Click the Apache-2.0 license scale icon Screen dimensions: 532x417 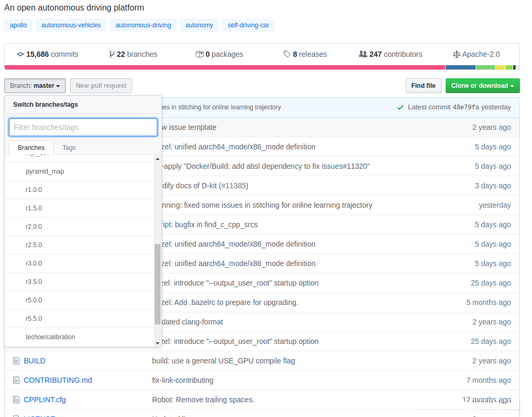[456, 54]
